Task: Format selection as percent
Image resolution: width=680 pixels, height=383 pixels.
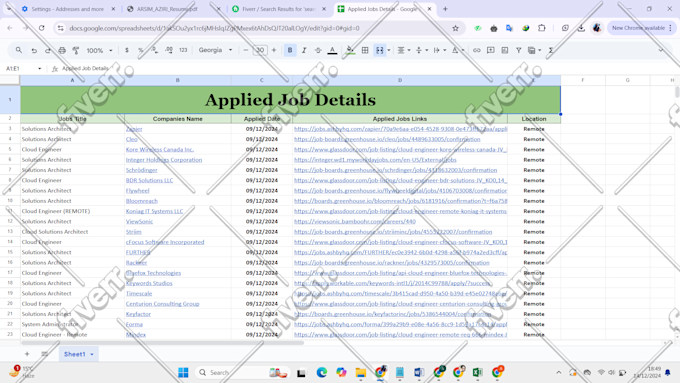Action: (x=141, y=50)
